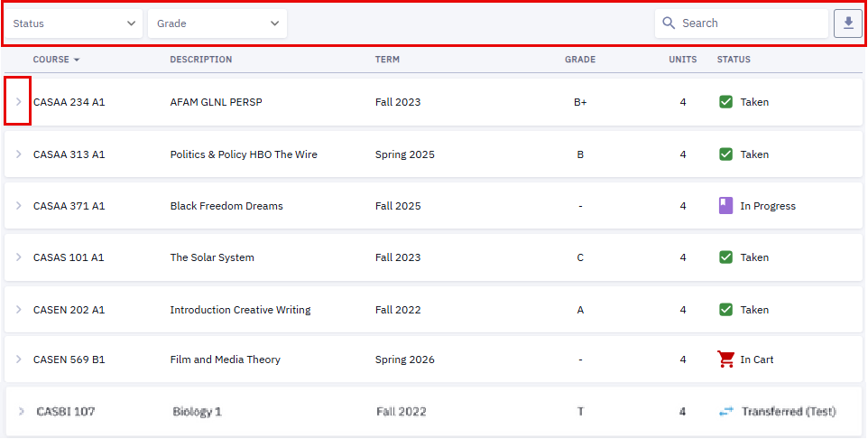
Task: Expand the CASAA 234 A1 row
Action: coord(18,101)
